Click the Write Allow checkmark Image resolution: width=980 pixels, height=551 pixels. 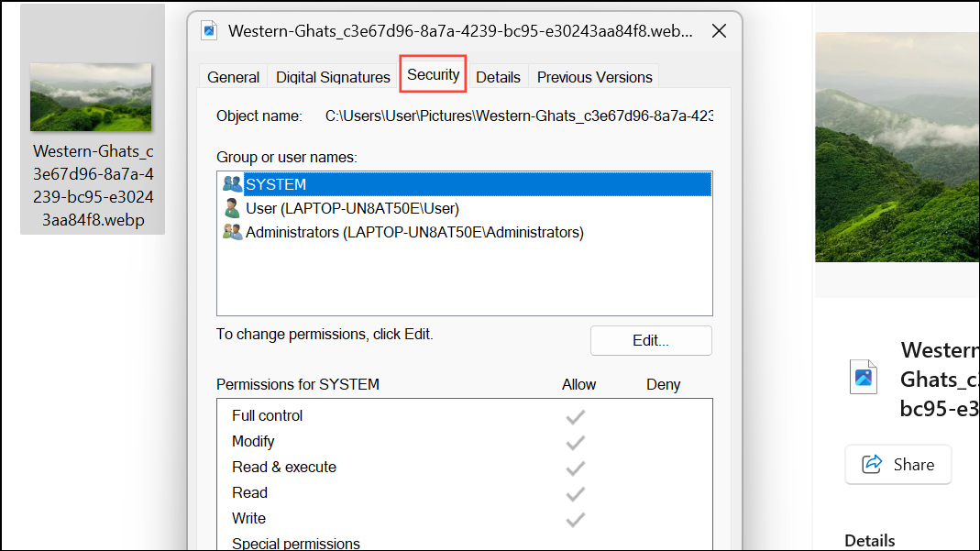pyautogui.click(x=575, y=519)
